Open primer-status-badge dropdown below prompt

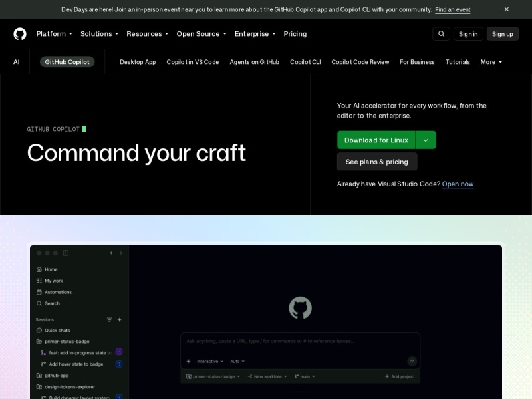213,376
